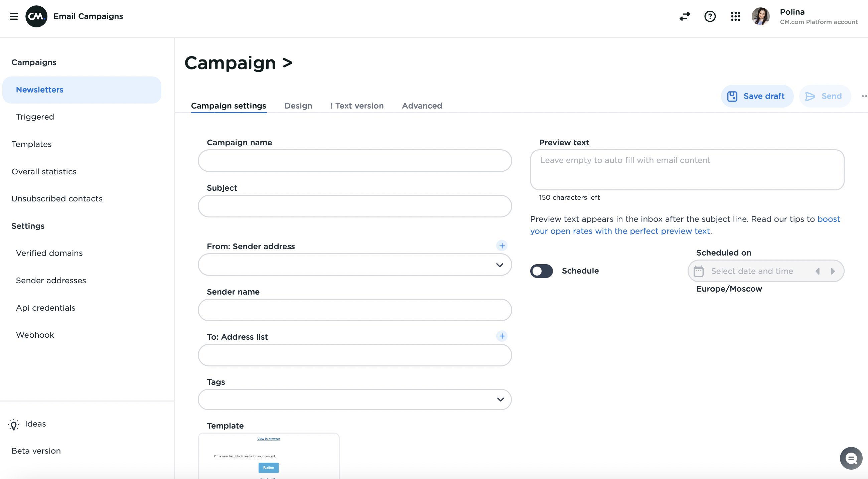Enable the Schedule toggle

click(541, 271)
